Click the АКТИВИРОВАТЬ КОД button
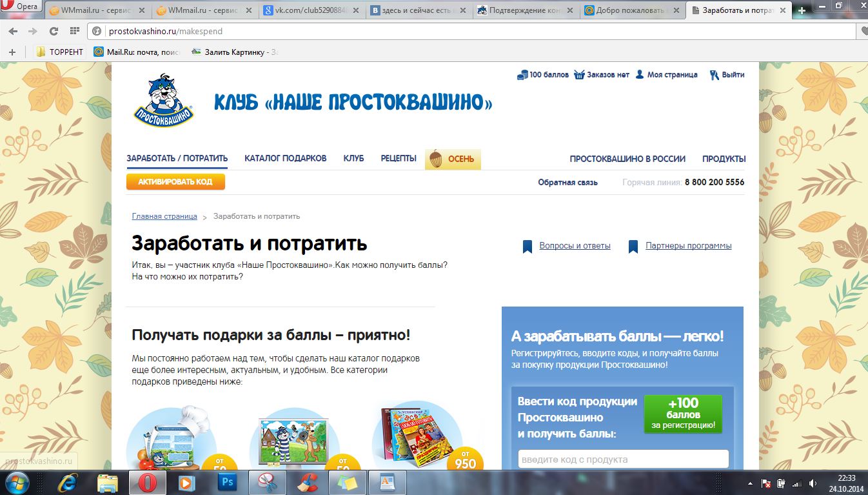868x495 pixels. point(175,182)
